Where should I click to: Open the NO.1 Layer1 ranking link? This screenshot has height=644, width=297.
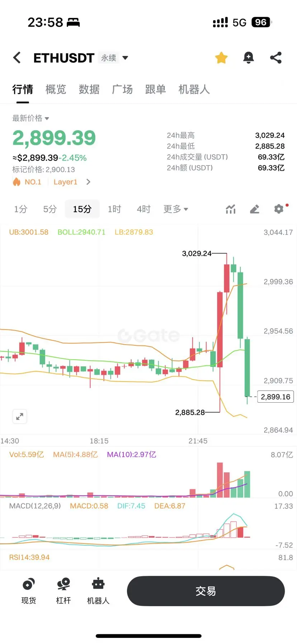[52, 182]
